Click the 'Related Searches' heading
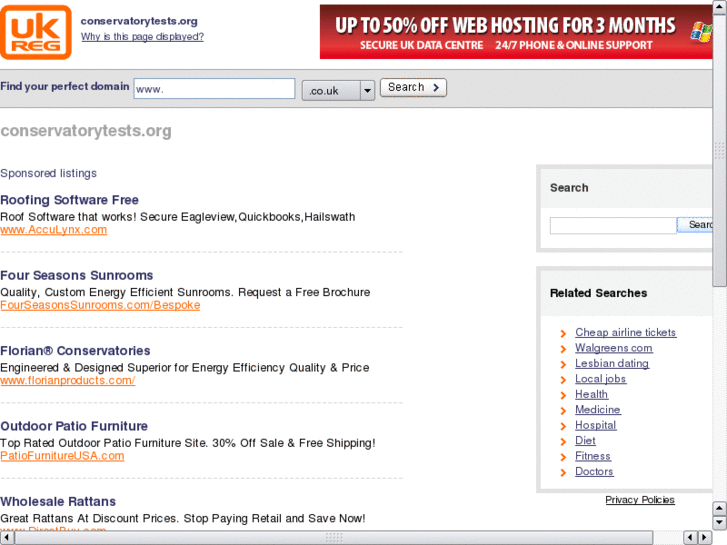This screenshot has width=727, height=545. (x=598, y=293)
